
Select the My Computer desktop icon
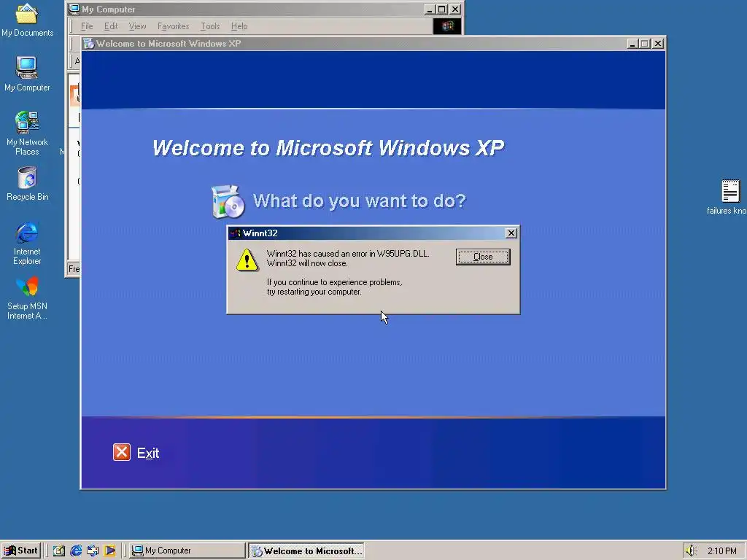27,74
